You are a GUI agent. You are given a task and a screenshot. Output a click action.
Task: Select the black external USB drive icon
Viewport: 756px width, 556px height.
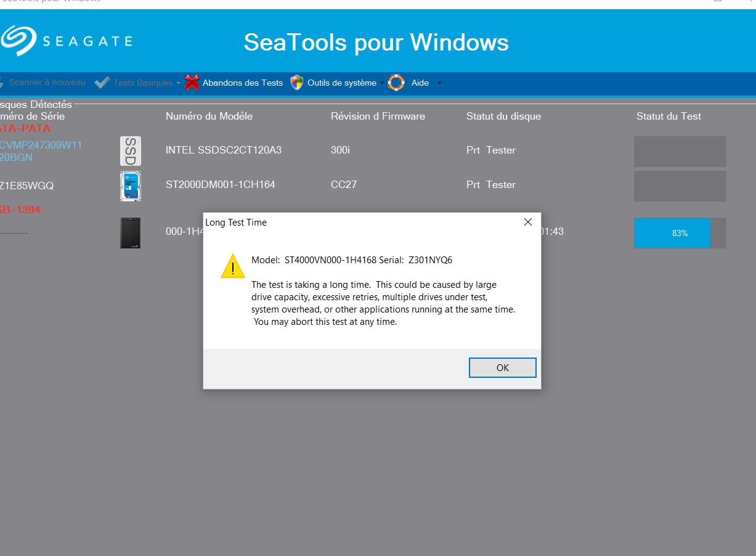click(131, 233)
